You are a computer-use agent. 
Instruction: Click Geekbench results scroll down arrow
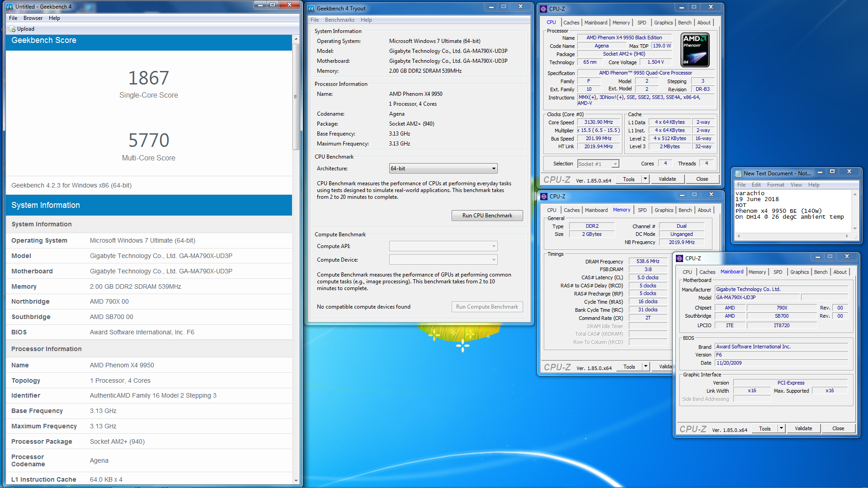tap(296, 481)
